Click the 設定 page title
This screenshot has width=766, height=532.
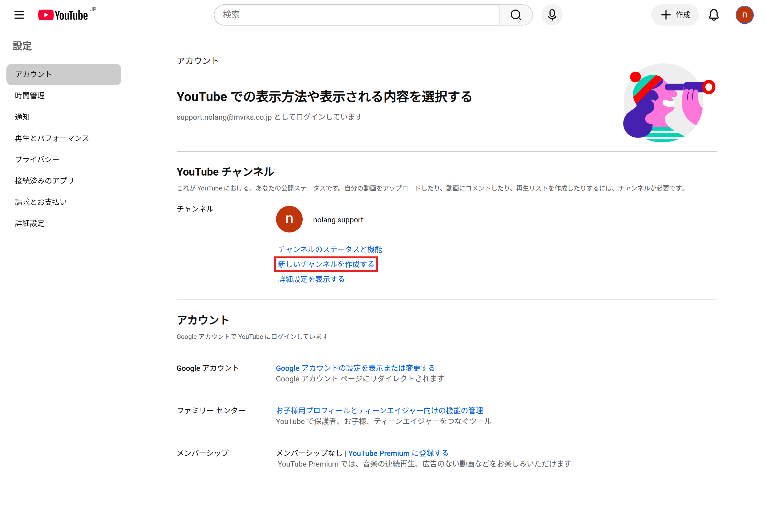pyautogui.click(x=22, y=46)
